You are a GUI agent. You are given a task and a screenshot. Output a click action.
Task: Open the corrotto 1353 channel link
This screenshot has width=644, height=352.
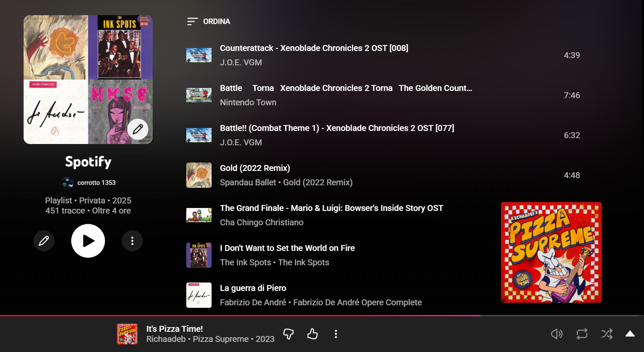pyautogui.click(x=97, y=183)
